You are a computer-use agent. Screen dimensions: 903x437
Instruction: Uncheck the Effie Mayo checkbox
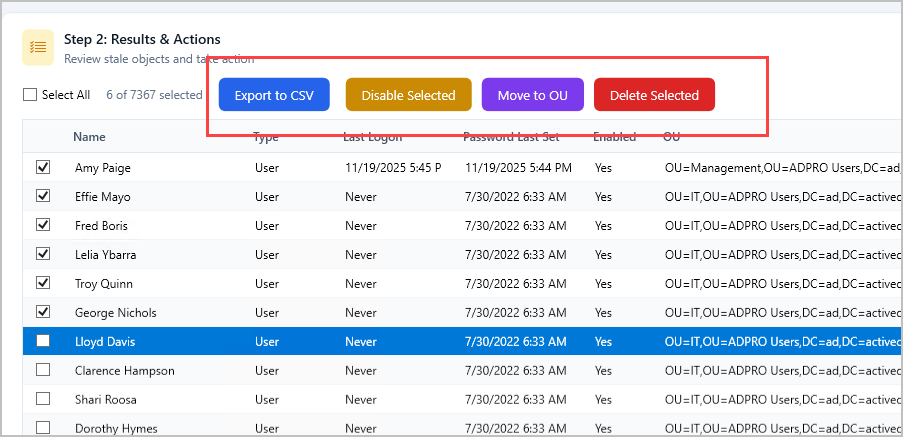(43, 196)
